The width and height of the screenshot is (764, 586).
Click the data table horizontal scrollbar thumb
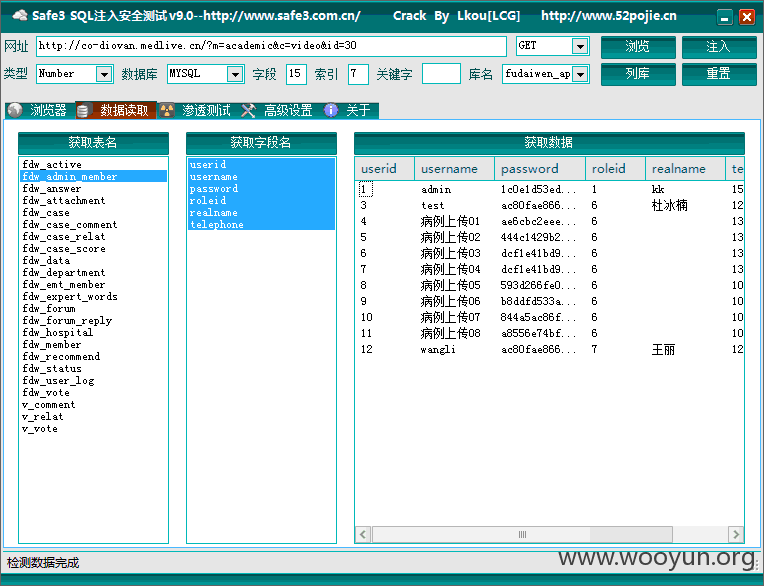pyautogui.click(x=522, y=534)
